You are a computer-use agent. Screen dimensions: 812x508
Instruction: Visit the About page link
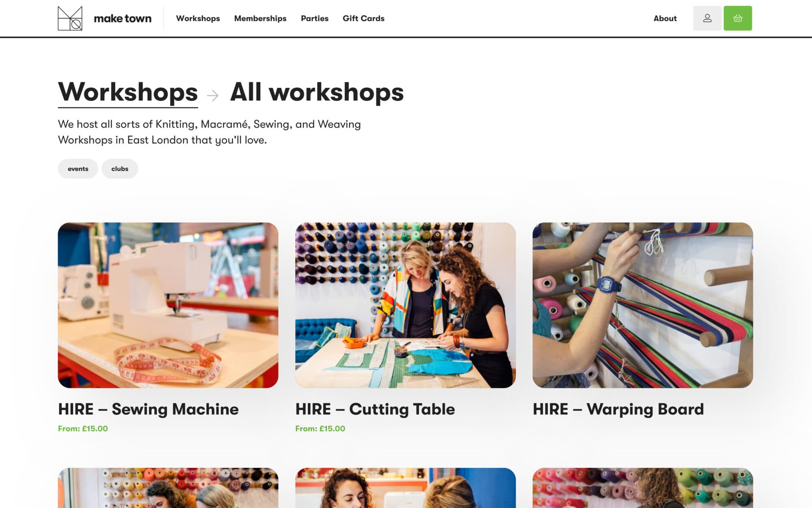665,18
